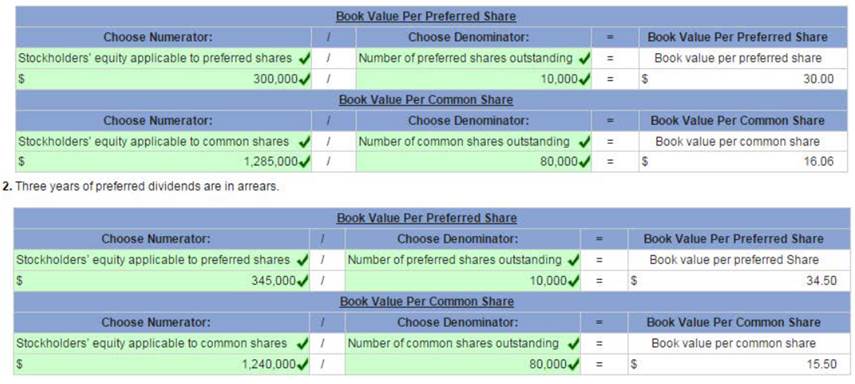Click checkmark beside 345,000 preferred equity amount
Image resolution: width=855 pixels, height=384 pixels.
(x=303, y=281)
